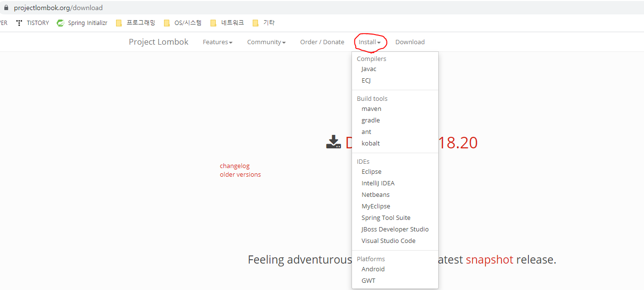
Task: Open the 프로그래밍 bookmark folder
Action: (136, 23)
